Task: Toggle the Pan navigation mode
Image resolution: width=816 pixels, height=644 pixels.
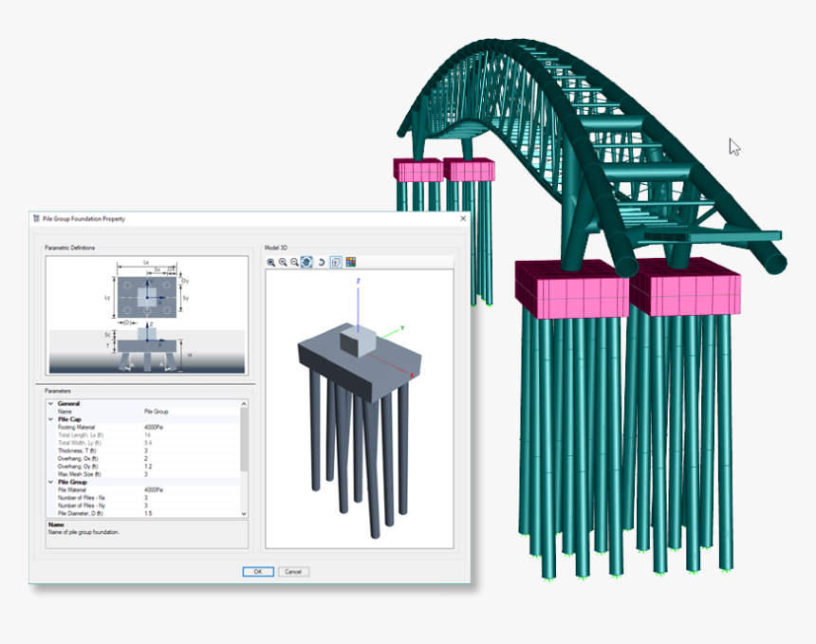Action: [x=306, y=262]
